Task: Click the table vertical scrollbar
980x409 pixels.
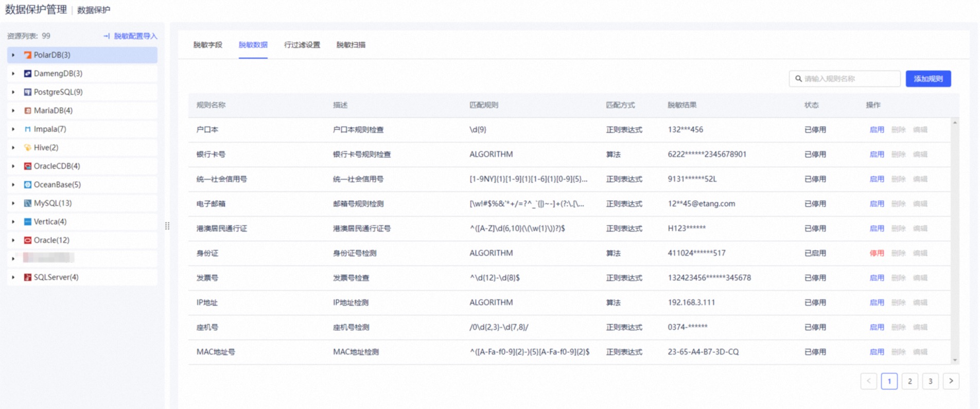Action: [955, 241]
